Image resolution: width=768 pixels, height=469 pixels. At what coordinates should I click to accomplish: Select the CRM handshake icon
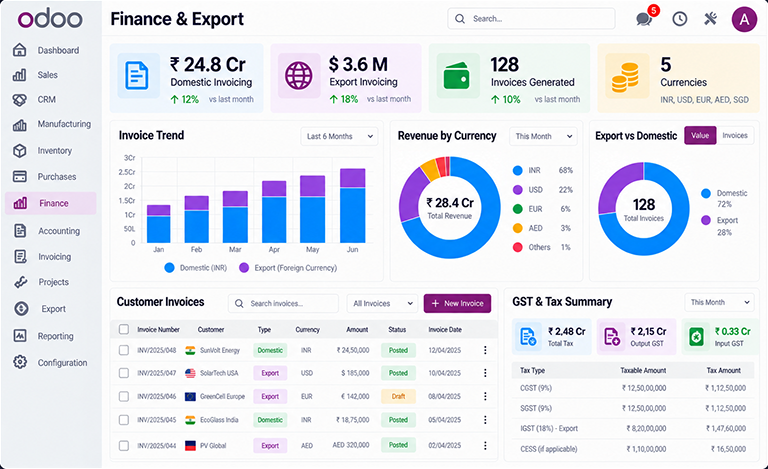(20, 99)
